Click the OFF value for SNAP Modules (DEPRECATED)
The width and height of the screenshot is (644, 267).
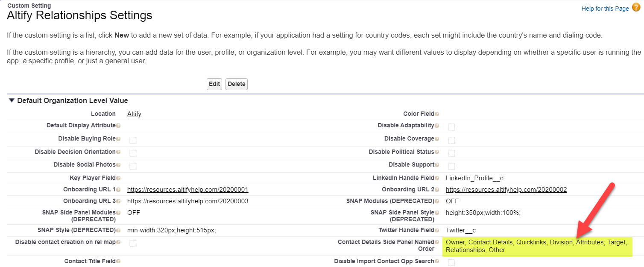point(452,201)
